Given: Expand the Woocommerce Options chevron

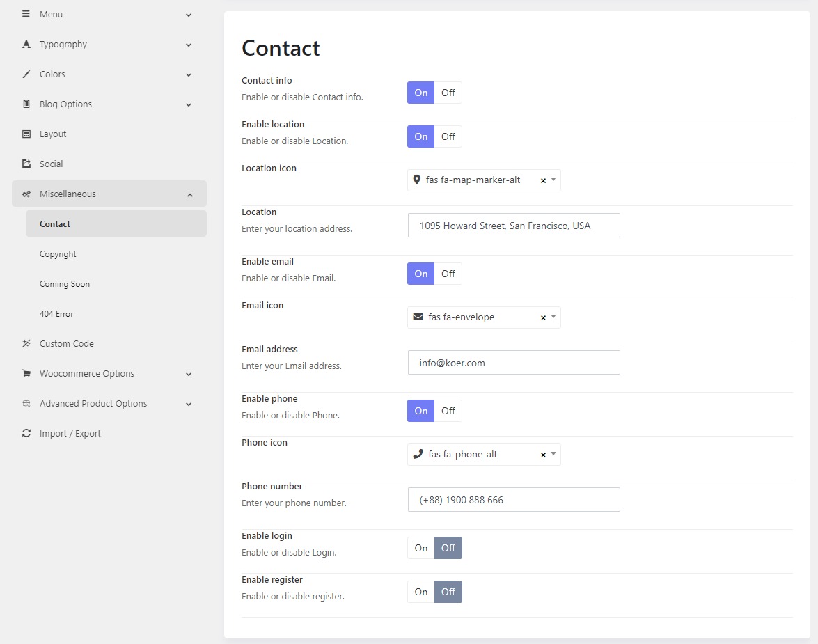Looking at the screenshot, I should click(x=189, y=374).
